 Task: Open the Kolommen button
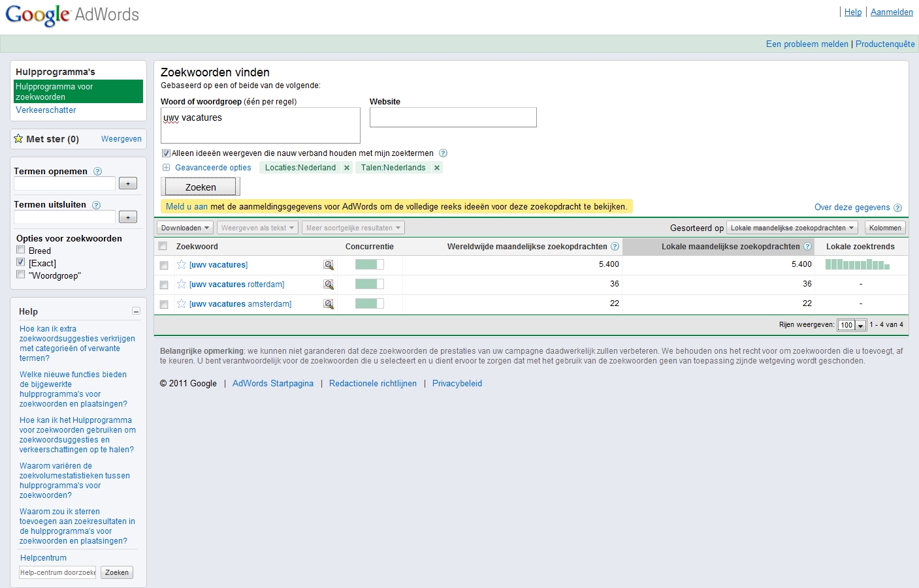click(885, 228)
